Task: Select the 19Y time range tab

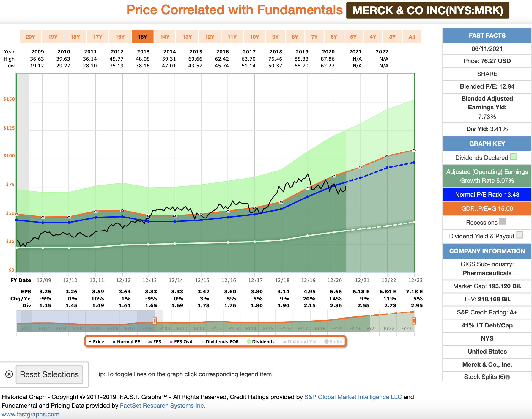Action: coord(53,37)
